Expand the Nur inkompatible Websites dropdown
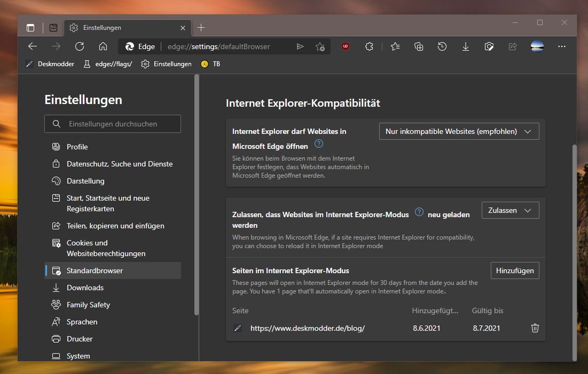Viewport: 588px width, 374px height. 459,132
